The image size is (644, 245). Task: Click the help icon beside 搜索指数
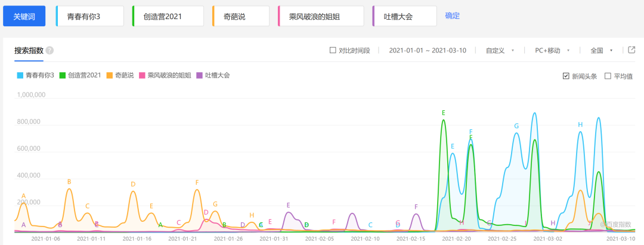[x=49, y=51]
